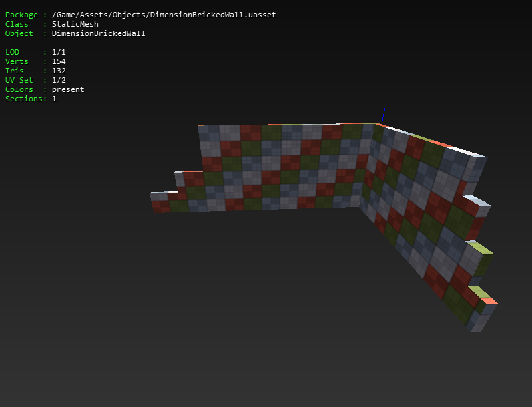The width and height of the screenshot is (532, 407).
Task: Click the StaticMesh class value
Action: point(75,24)
